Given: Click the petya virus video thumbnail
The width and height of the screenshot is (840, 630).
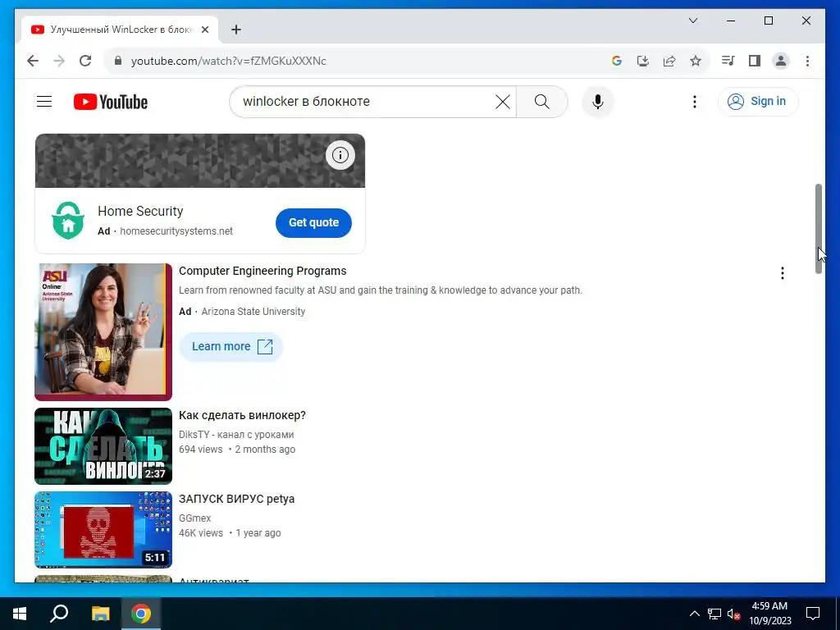Looking at the screenshot, I should (x=103, y=530).
